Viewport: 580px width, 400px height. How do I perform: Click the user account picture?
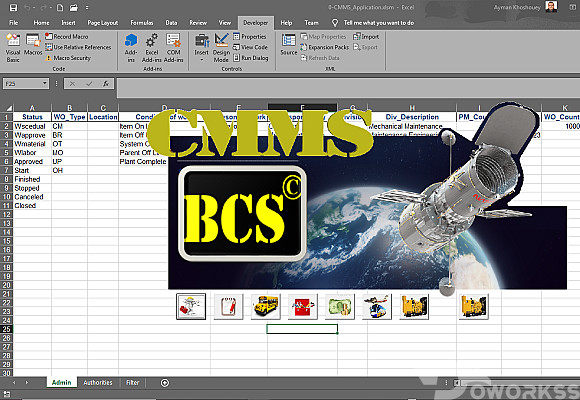coord(551,7)
